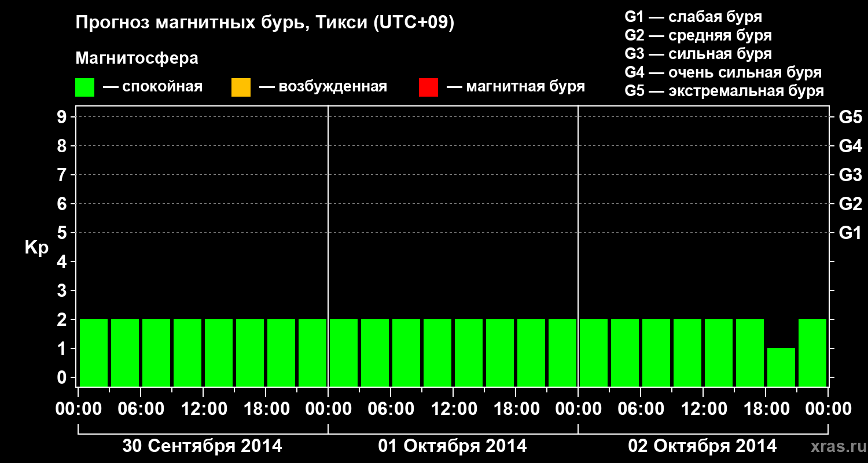Viewport: 868px width, 463px height.
Task: Click the orange 'возбужденная' legend swatch
Action: (x=241, y=87)
